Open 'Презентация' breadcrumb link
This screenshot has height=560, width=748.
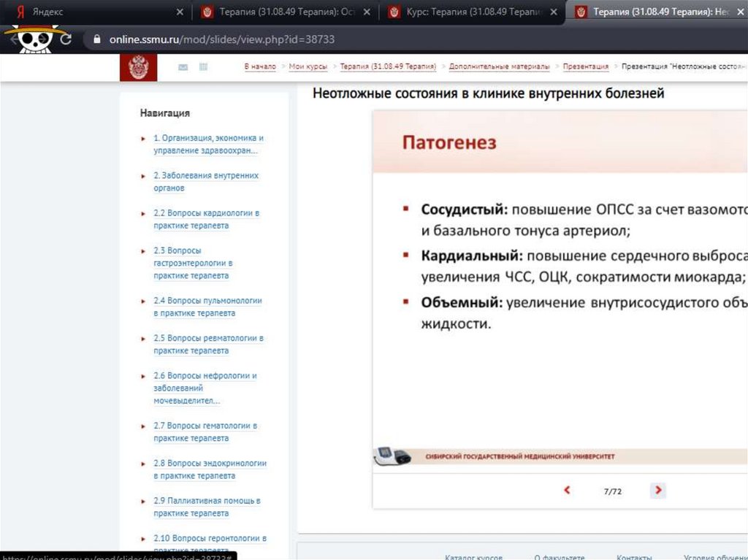click(x=586, y=66)
